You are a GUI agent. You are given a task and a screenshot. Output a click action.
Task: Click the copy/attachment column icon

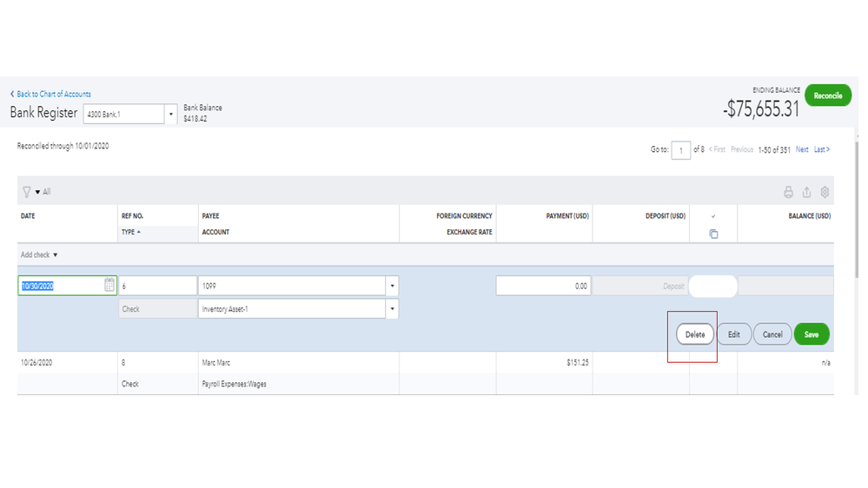(x=713, y=234)
